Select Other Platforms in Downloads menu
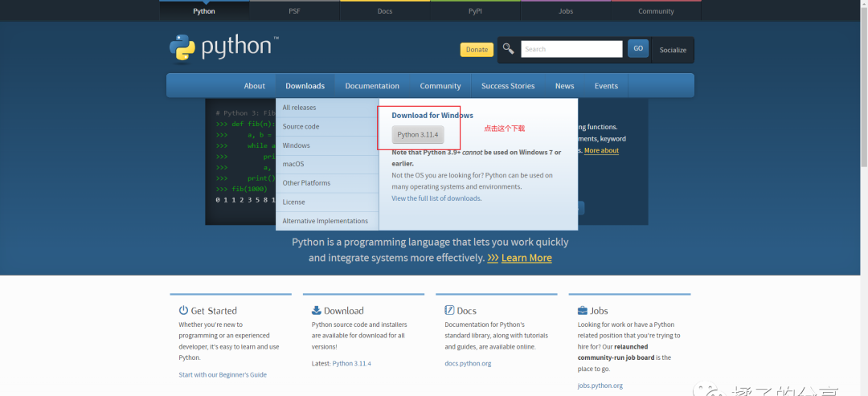The image size is (868, 396). (x=327, y=183)
